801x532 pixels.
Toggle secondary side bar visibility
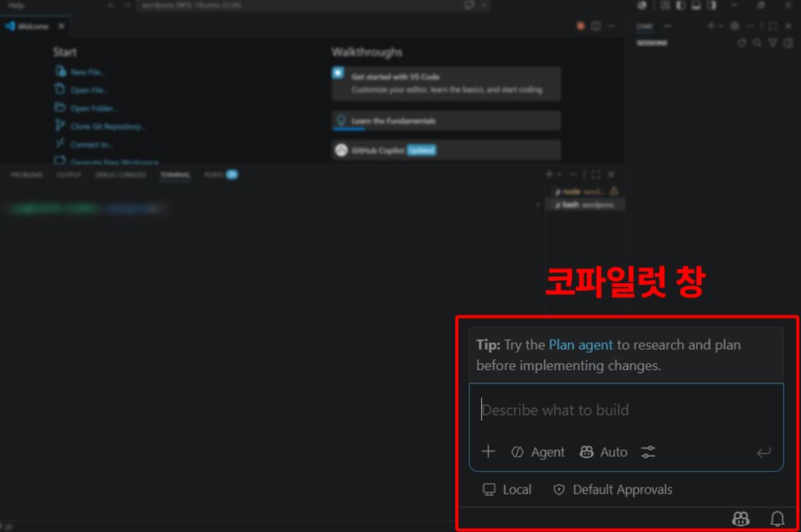click(712, 5)
